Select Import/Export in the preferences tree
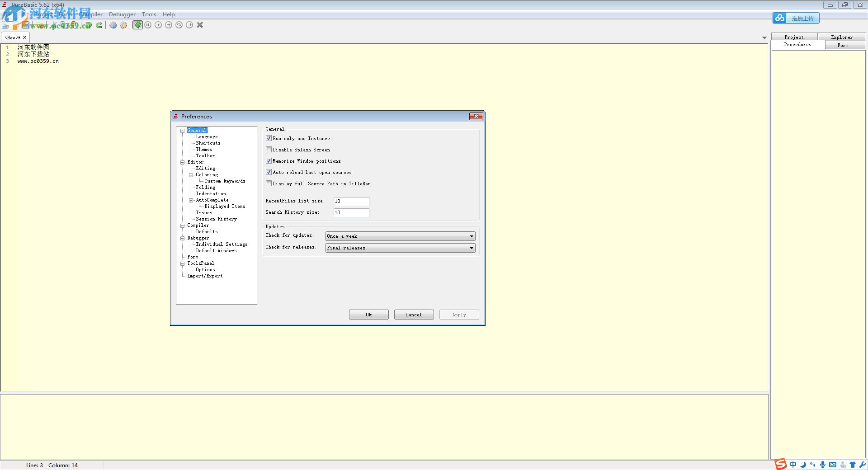868x470 pixels. point(205,276)
